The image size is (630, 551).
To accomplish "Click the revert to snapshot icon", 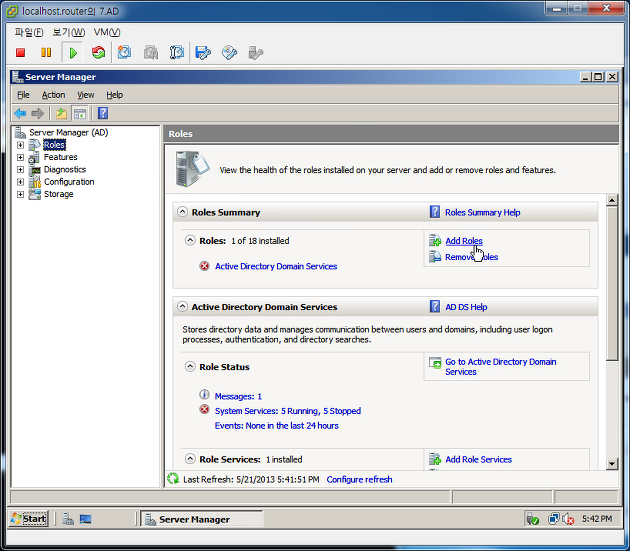I will click(x=151, y=52).
